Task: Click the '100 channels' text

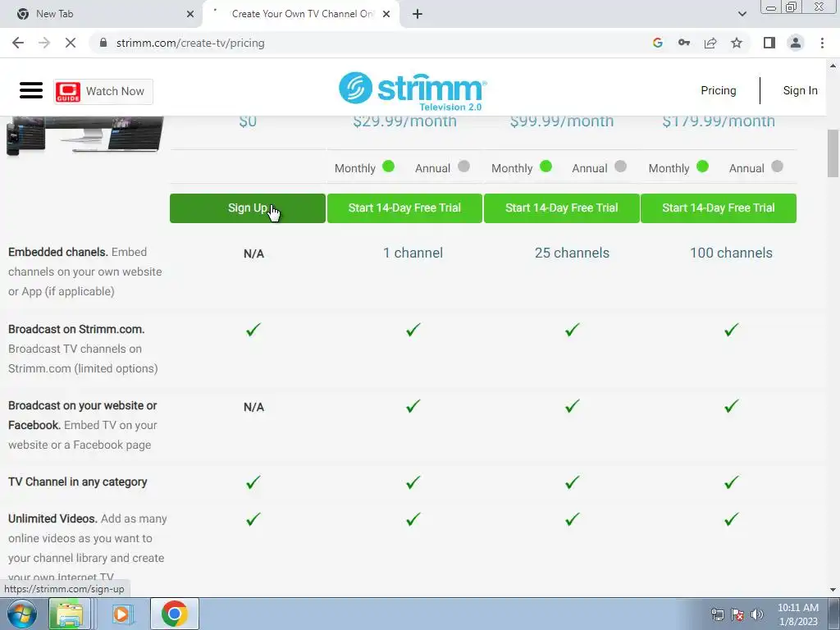Action: pyautogui.click(x=731, y=253)
